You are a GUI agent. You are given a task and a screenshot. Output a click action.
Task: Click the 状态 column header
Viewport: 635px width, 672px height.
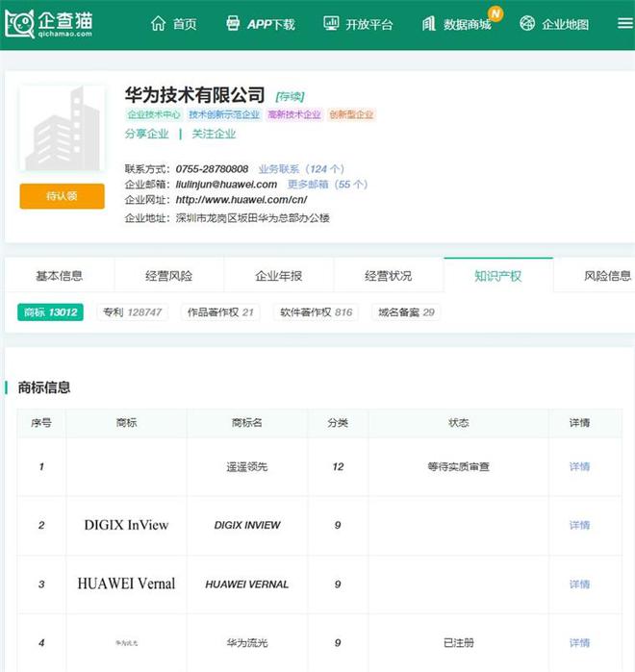pyautogui.click(x=458, y=423)
